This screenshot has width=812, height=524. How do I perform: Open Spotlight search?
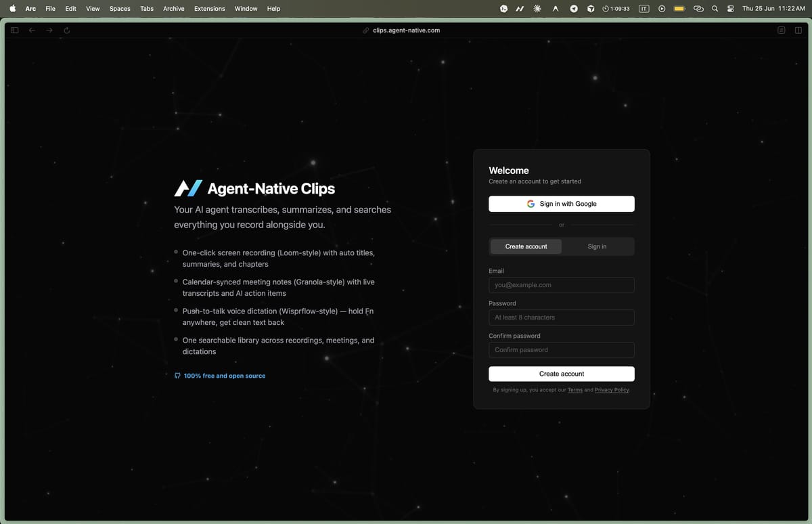point(715,9)
